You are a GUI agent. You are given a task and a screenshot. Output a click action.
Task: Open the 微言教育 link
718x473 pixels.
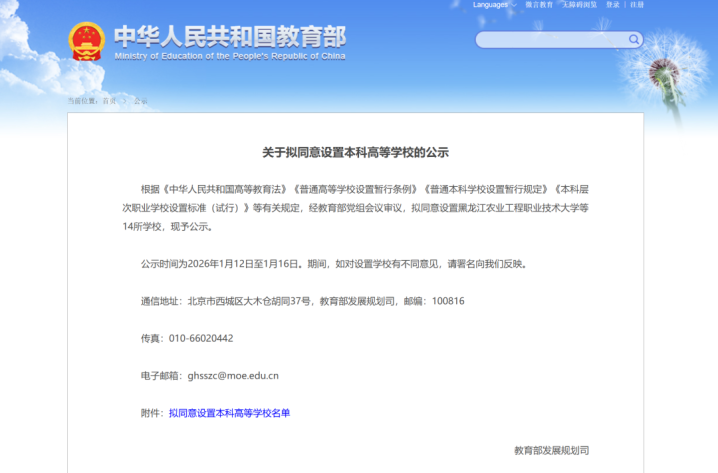(539, 5)
